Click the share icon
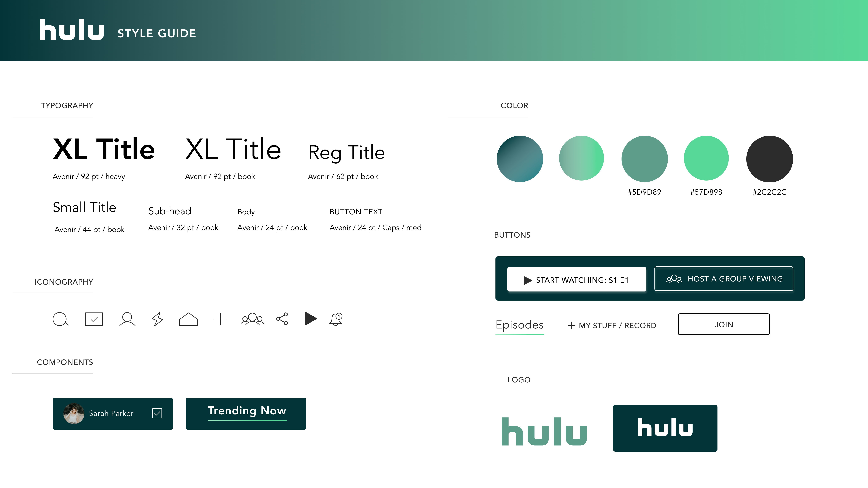The width and height of the screenshot is (868, 488). coord(282,319)
